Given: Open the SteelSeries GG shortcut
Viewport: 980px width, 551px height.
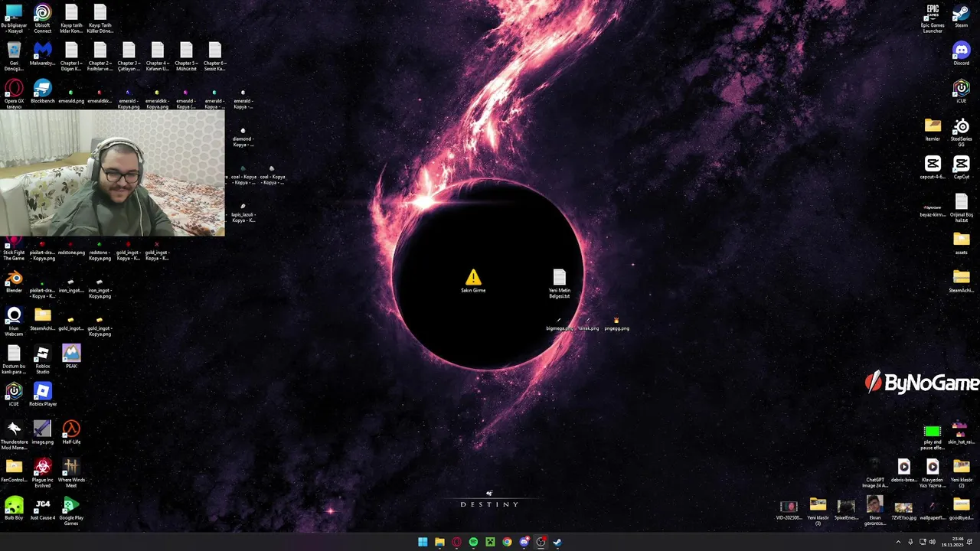Looking at the screenshot, I should pos(962,132).
